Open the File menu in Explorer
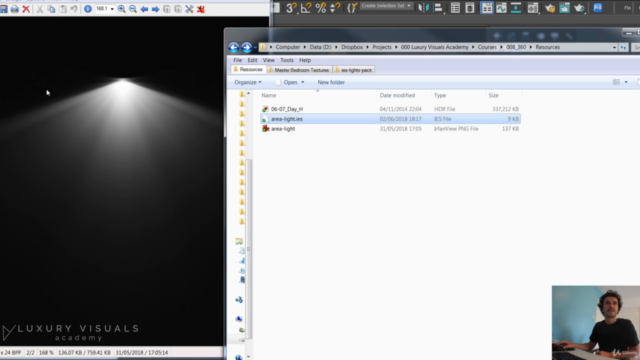This screenshot has height=360, width=640. pos(238,60)
